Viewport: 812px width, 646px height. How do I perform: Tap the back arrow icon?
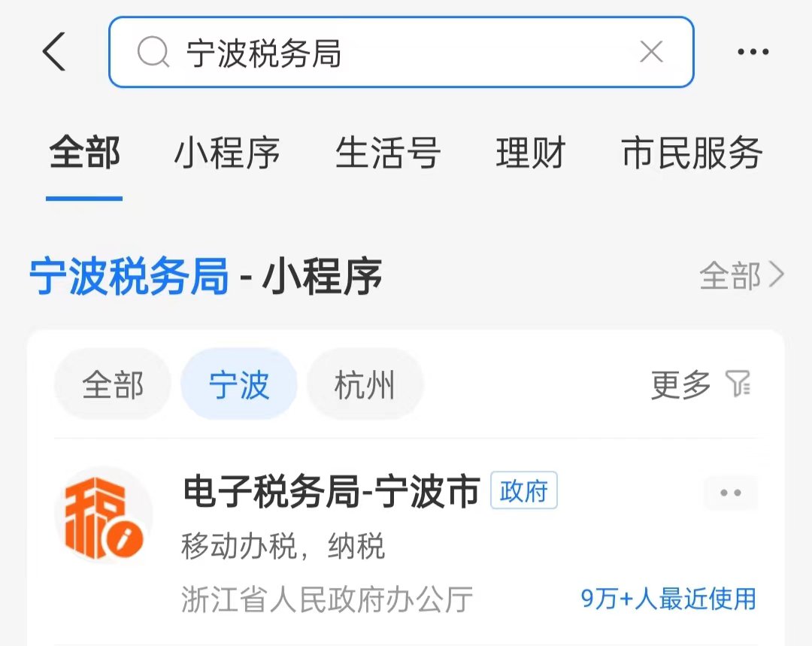click(x=54, y=51)
